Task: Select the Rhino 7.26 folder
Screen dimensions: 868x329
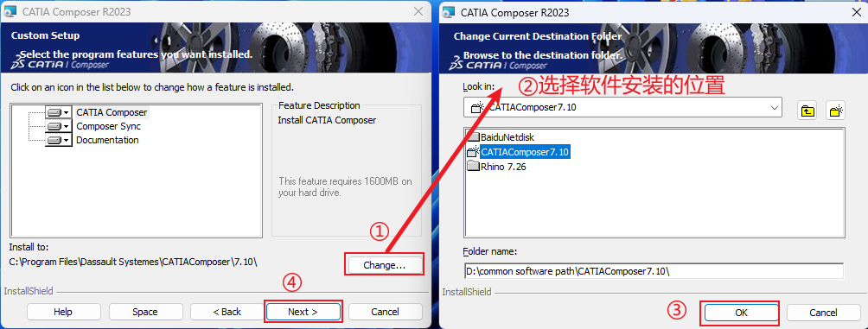Action: point(496,167)
